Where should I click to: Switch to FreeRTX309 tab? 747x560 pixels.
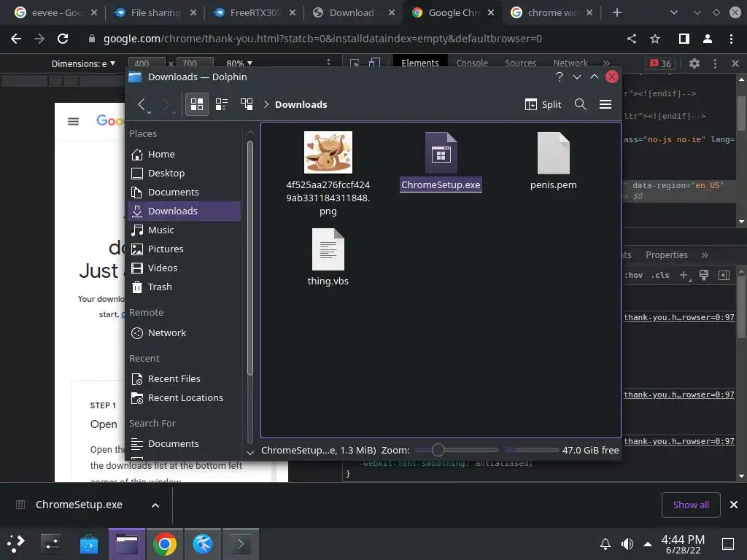tap(255, 13)
